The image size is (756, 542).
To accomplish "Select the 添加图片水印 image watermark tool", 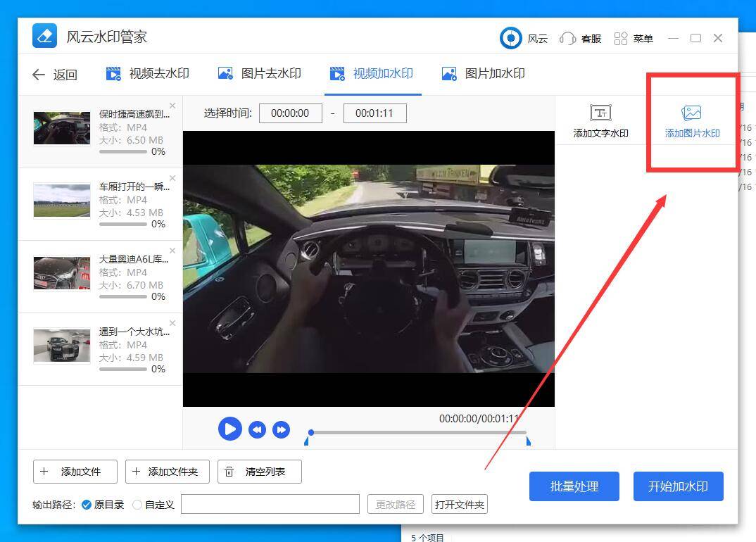I will coord(692,121).
